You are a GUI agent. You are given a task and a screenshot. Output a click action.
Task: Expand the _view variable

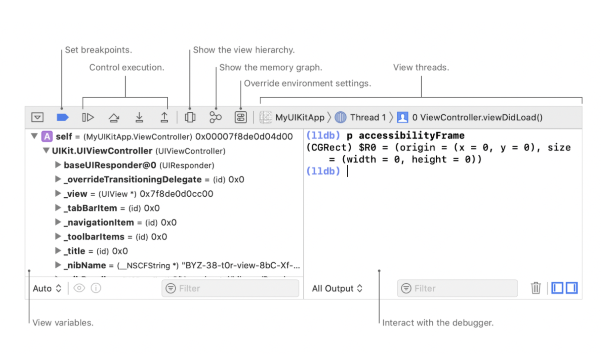tap(58, 193)
